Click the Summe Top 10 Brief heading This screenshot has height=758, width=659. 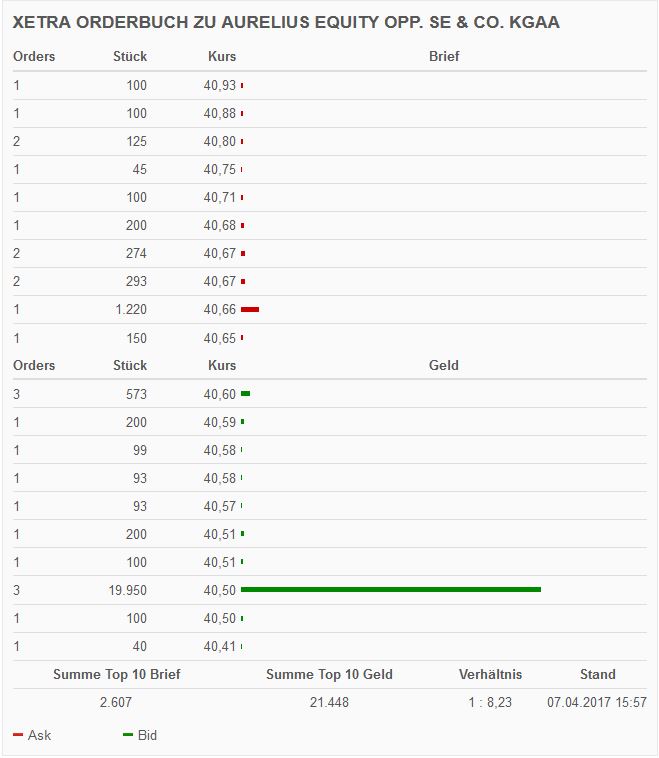click(117, 675)
